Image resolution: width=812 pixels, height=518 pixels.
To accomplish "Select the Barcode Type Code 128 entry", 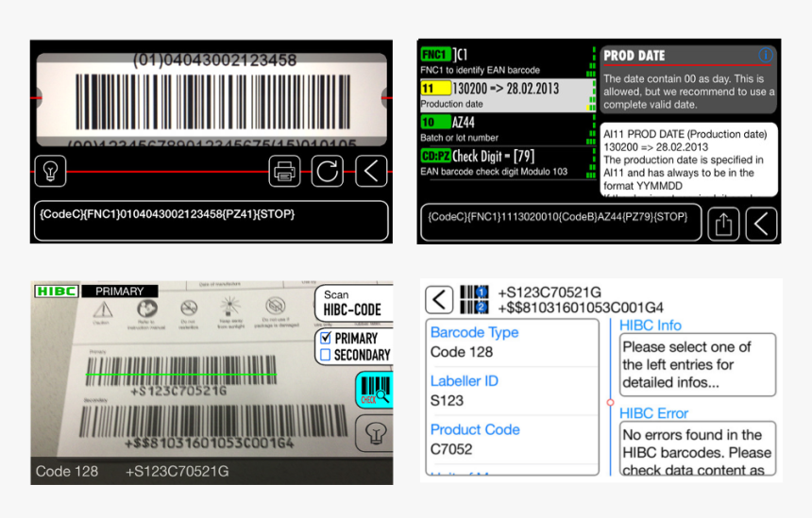I will 512,343.
